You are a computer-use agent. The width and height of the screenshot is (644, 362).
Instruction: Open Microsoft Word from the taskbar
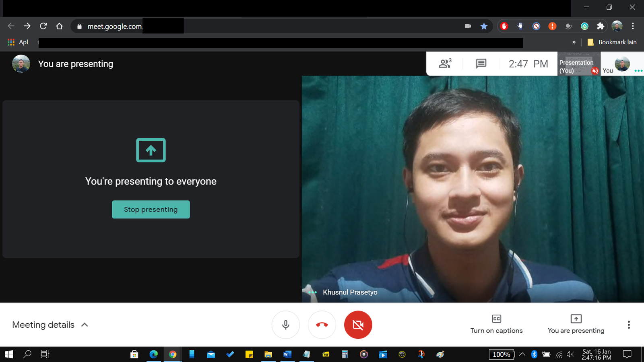point(287,354)
